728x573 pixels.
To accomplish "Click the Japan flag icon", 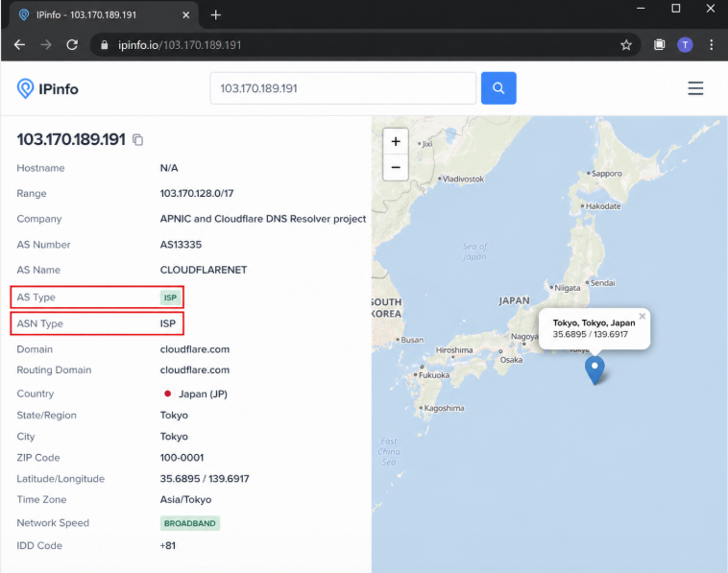I will coord(168,394).
